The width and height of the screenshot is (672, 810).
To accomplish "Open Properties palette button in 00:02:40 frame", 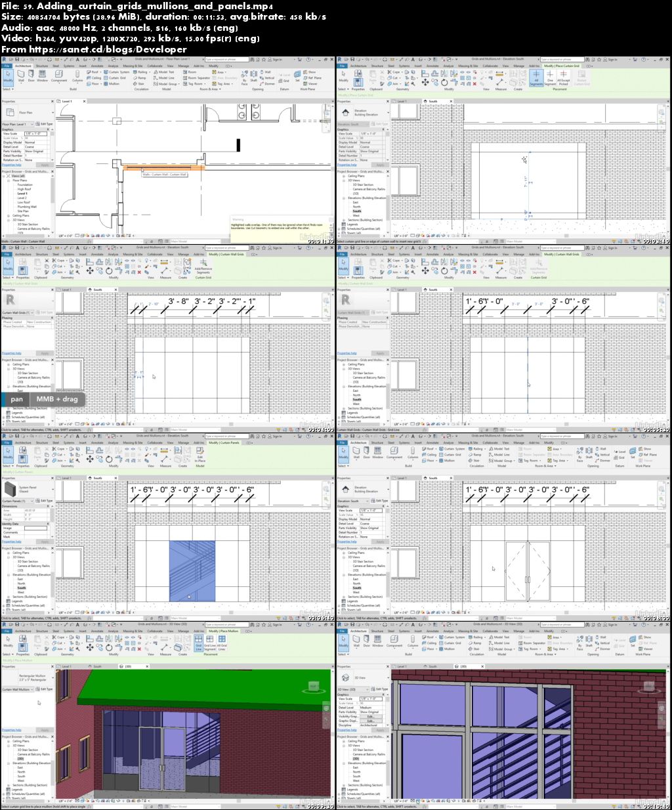I will [x=358, y=81].
